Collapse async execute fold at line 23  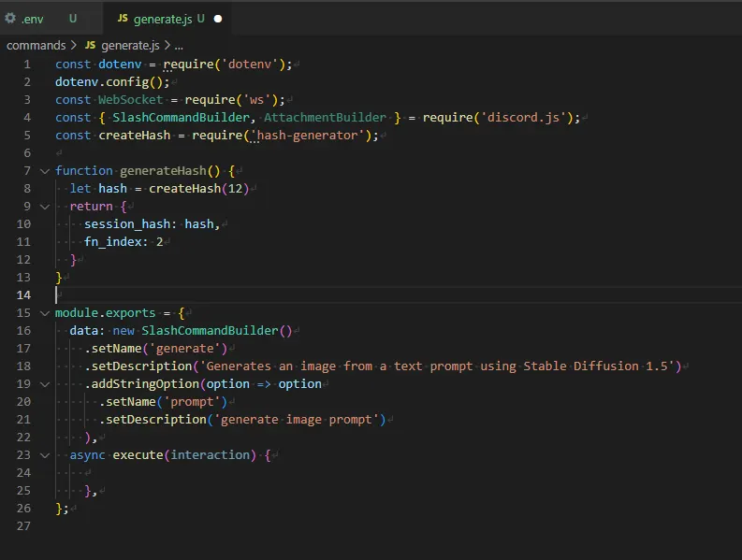pyautogui.click(x=45, y=455)
